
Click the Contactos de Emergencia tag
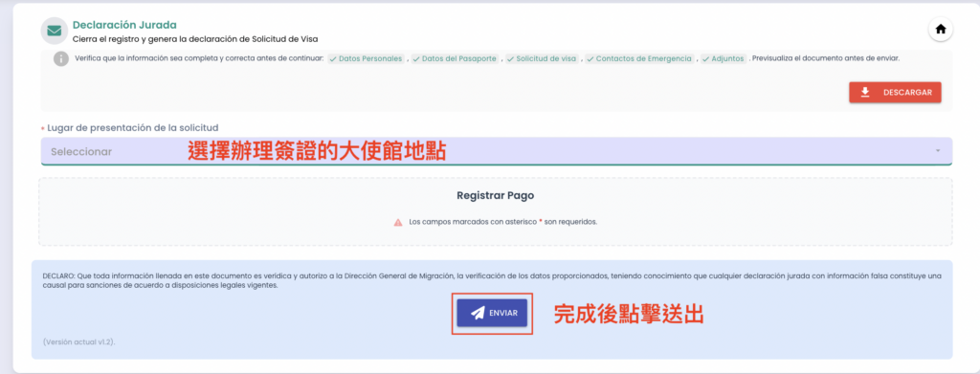[x=639, y=58]
